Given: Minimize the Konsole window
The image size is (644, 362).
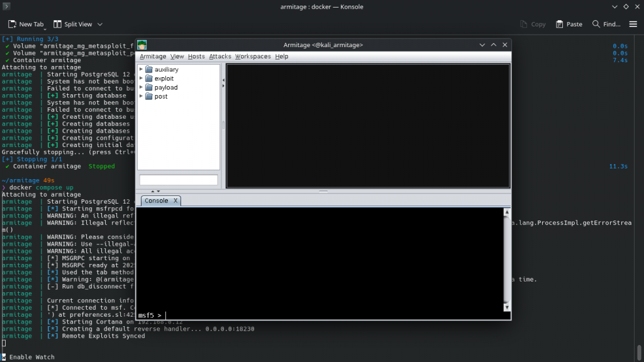Looking at the screenshot, I should pos(614,6).
